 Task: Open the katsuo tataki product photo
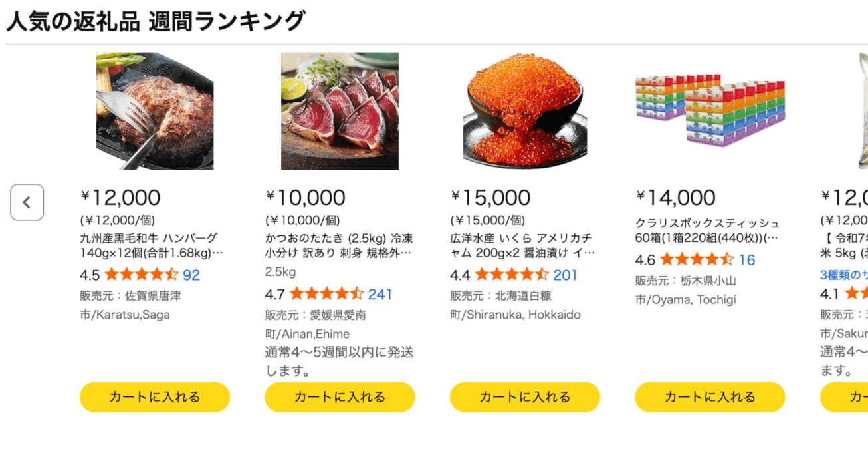pyautogui.click(x=340, y=111)
